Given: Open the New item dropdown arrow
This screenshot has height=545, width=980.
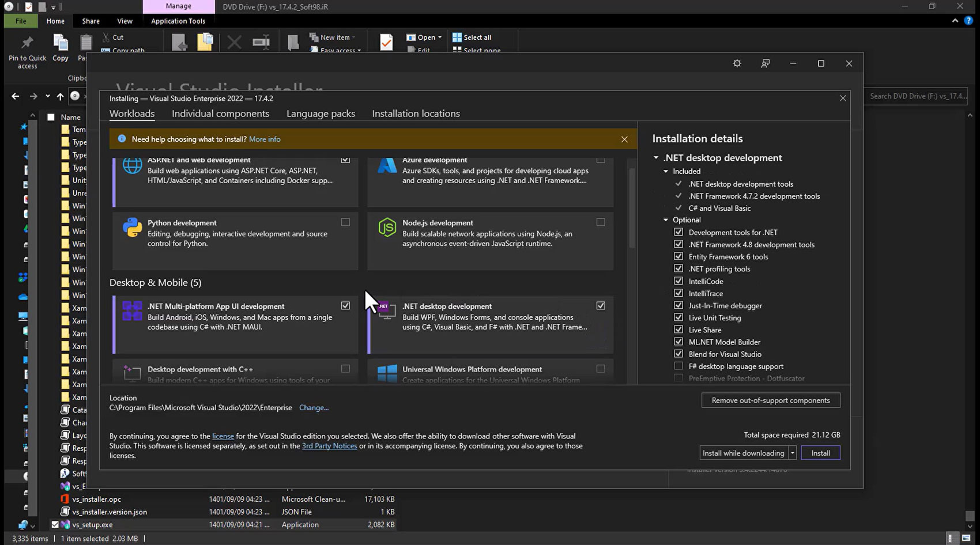Looking at the screenshot, I should [x=353, y=37].
